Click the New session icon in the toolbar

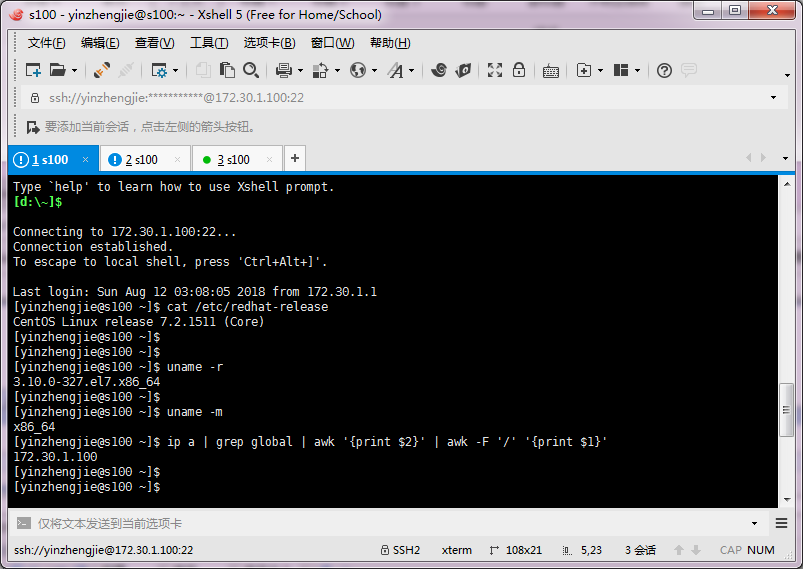pos(33,70)
